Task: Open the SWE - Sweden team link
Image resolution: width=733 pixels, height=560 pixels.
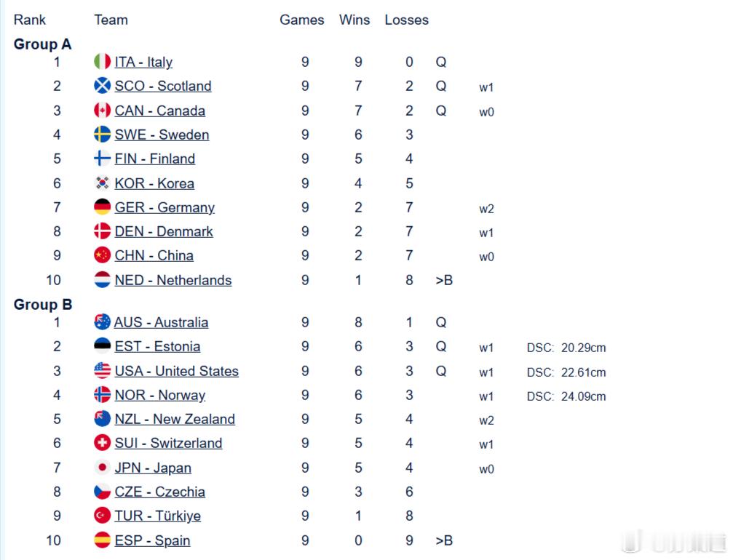Action: (x=162, y=135)
